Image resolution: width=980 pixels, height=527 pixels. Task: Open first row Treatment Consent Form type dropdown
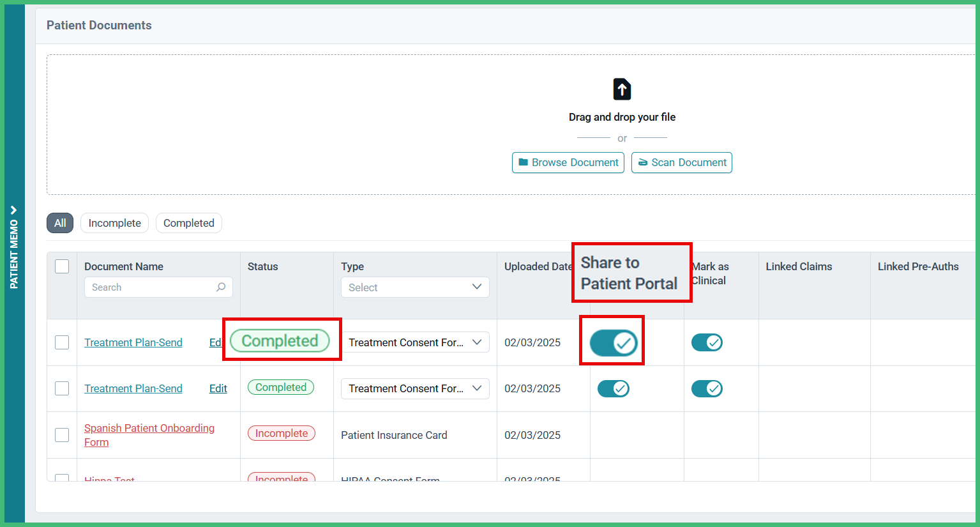(x=414, y=342)
